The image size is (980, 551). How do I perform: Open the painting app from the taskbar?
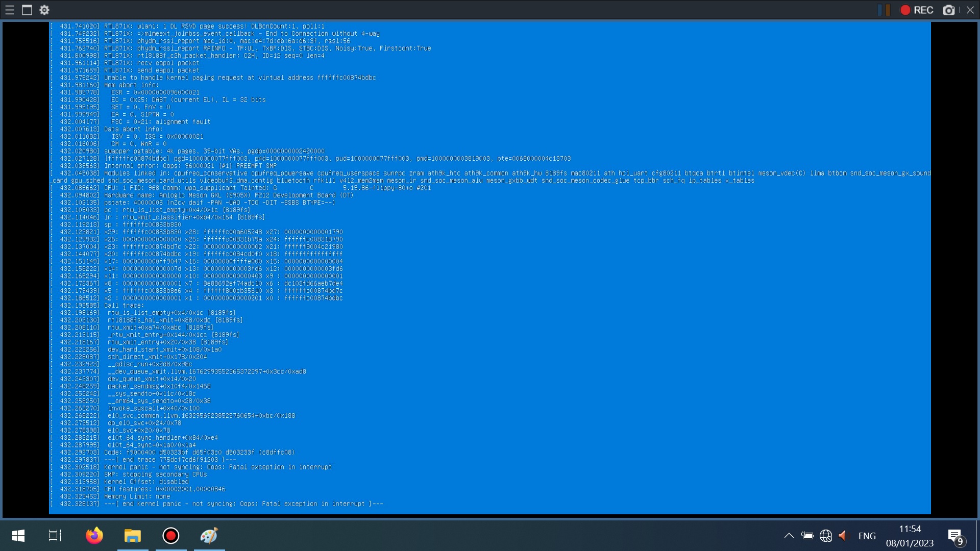coord(209,536)
